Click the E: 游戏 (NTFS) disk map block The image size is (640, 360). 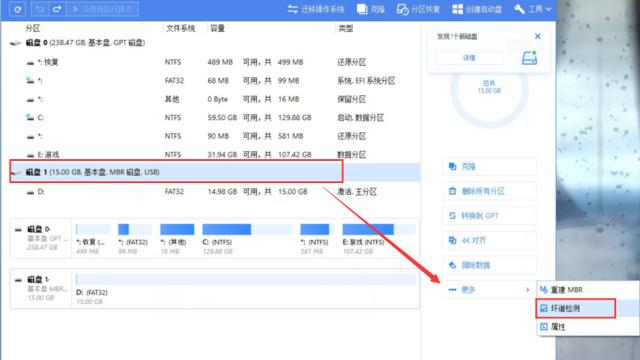[x=379, y=238]
